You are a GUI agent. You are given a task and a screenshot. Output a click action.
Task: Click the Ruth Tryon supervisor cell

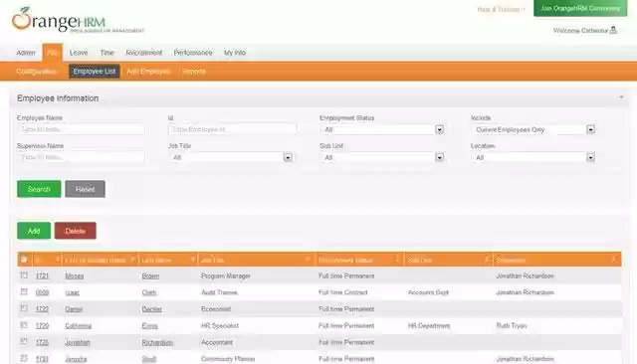[x=511, y=326]
